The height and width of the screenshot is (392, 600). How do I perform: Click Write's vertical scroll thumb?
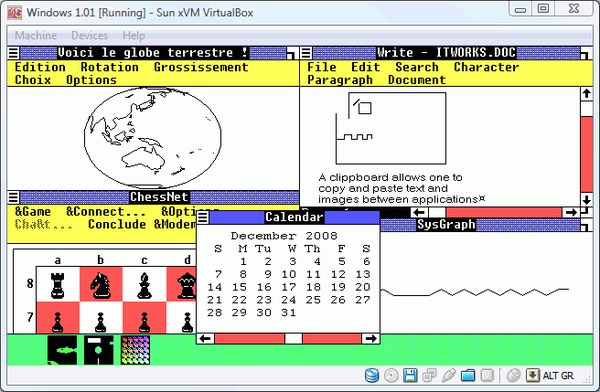click(x=587, y=109)
